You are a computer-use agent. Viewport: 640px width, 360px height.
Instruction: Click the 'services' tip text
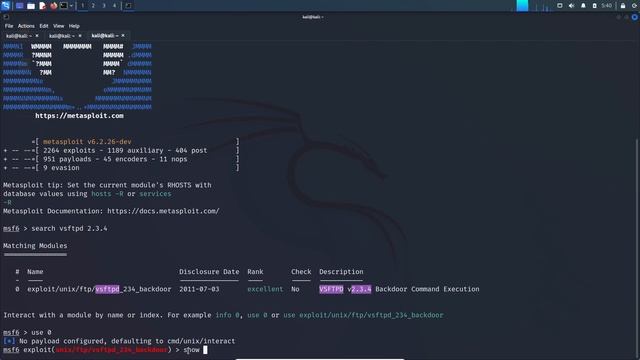(155, 194)
